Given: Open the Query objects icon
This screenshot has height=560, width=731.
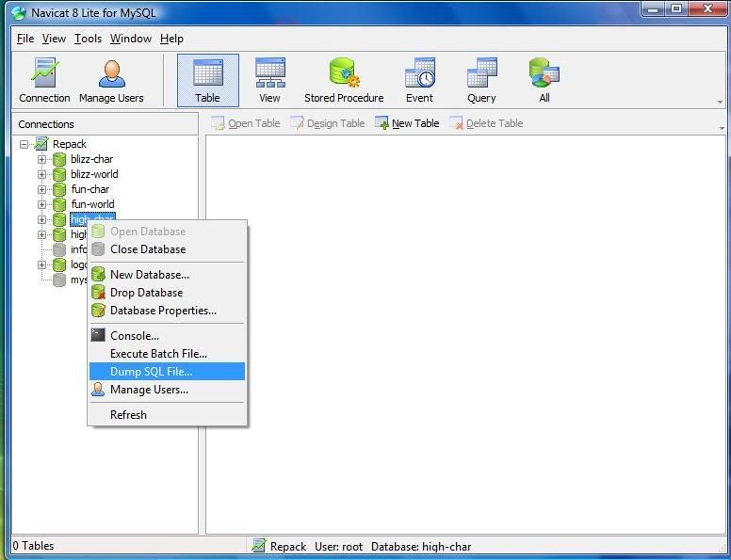Looking at the screenshot, I should [x=482, y=80].
